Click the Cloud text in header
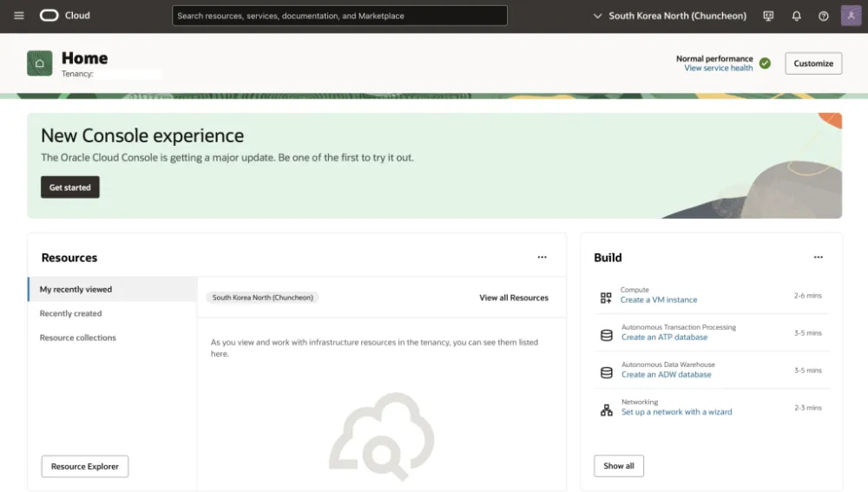 tap(77, 16)
